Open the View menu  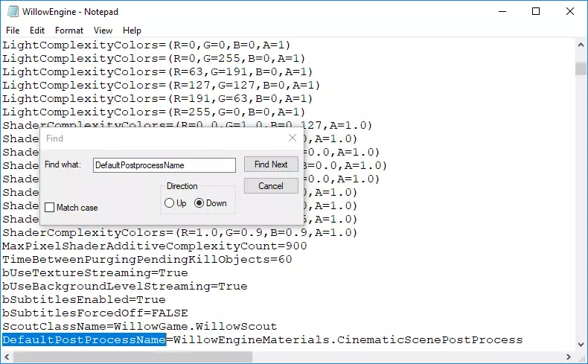pos(103,31)
